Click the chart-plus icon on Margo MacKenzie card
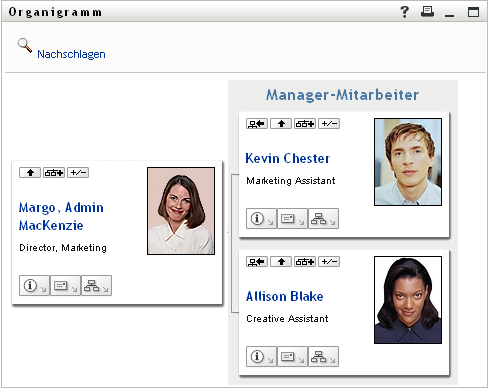Screen dimensions: 489x388 (54, 173)
